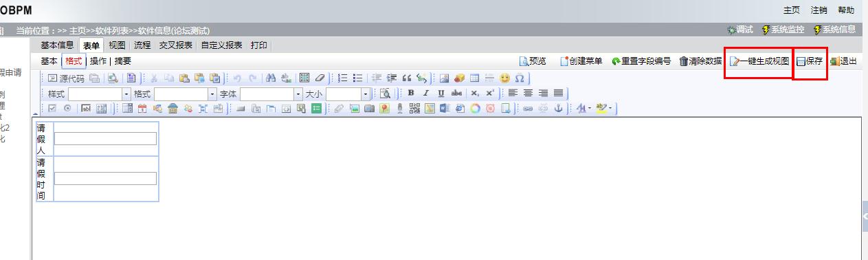Insert a numbered list
The image size is (868, 260).
point(343,78)
